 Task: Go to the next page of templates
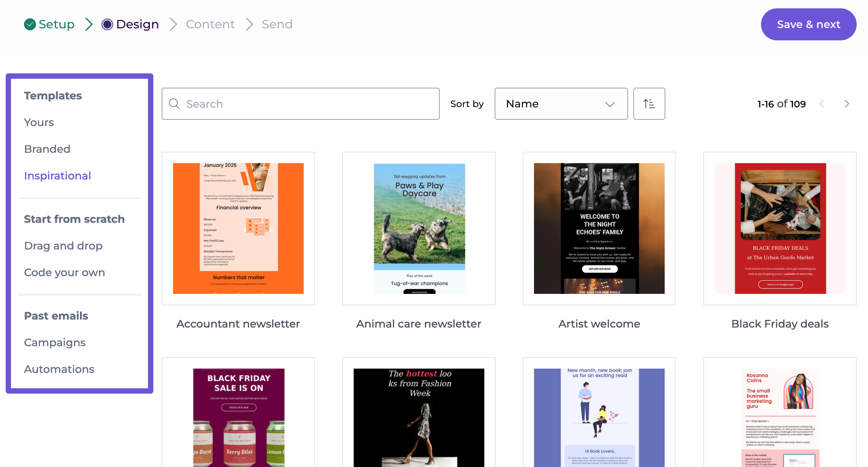(846, 104)
